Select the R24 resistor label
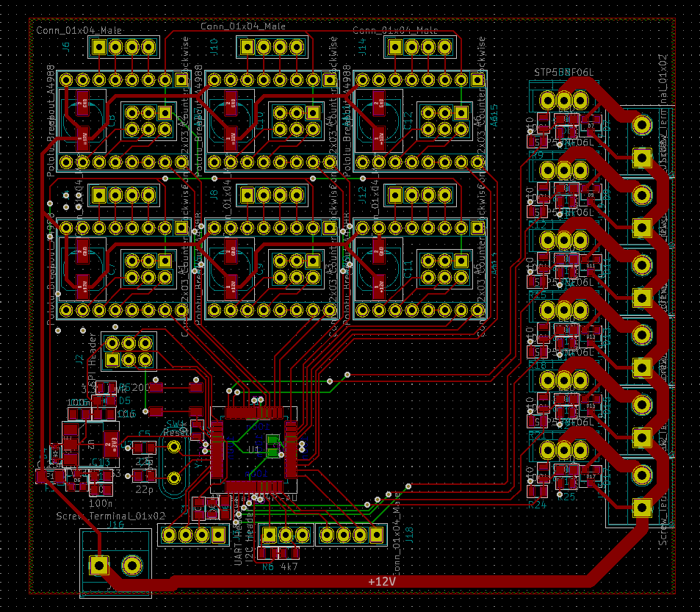 (x=537, y=505)
